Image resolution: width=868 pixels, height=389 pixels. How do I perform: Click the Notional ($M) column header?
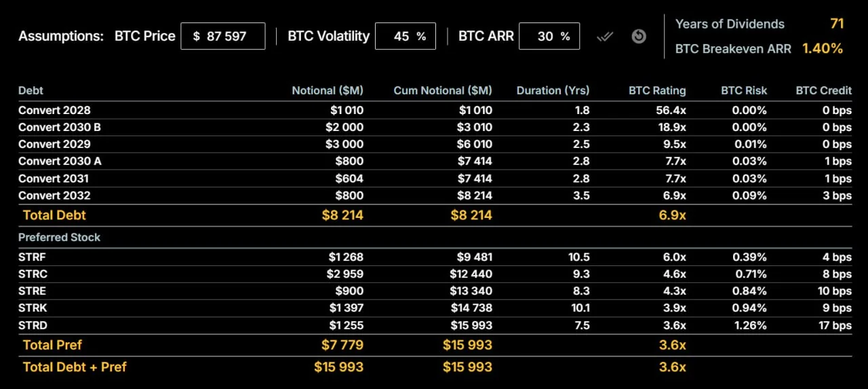click(328, 90)
